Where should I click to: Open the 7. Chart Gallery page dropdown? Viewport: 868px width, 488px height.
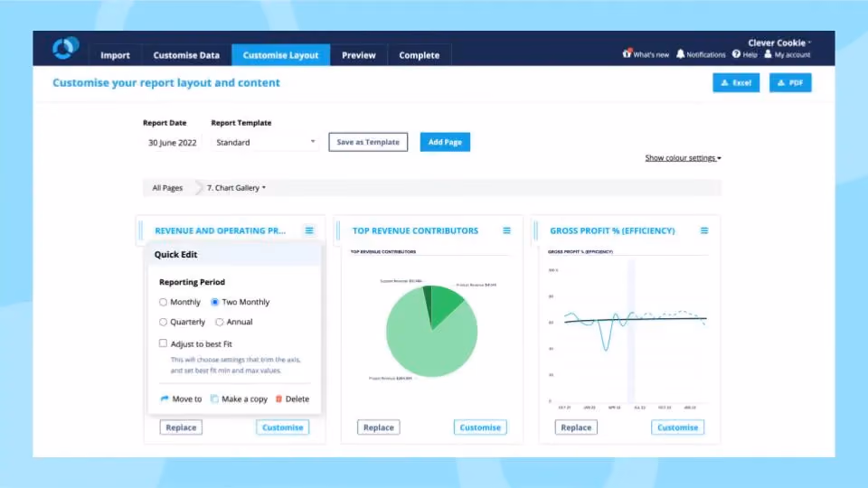pyautogui.click(x=236, y=188)
